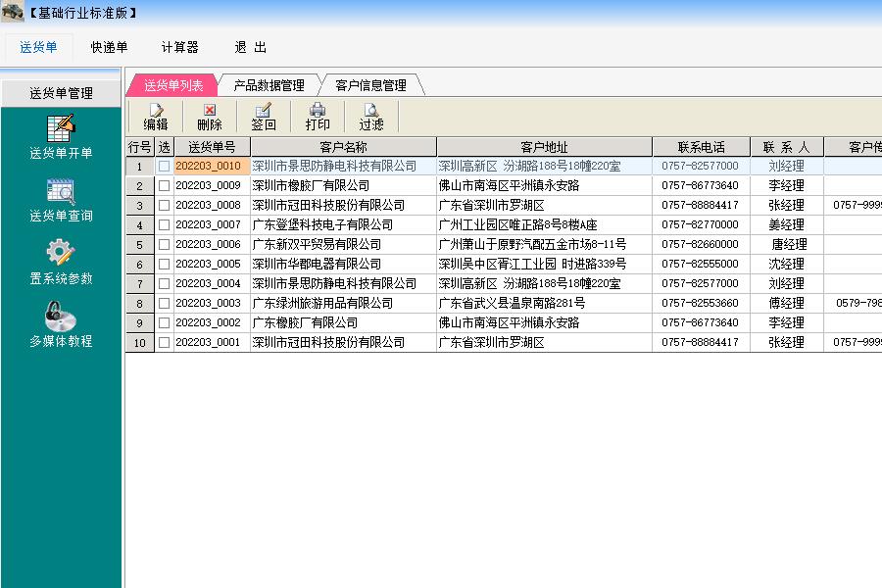Screen dimensions: 882x588
Task: Select the checkbox in row 10
Action: pyautogui.click(x=164, y=343)
